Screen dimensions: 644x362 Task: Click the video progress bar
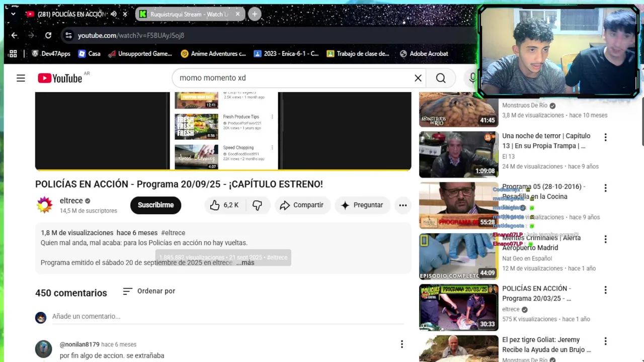pyautogui.click(x=223, y=170)
